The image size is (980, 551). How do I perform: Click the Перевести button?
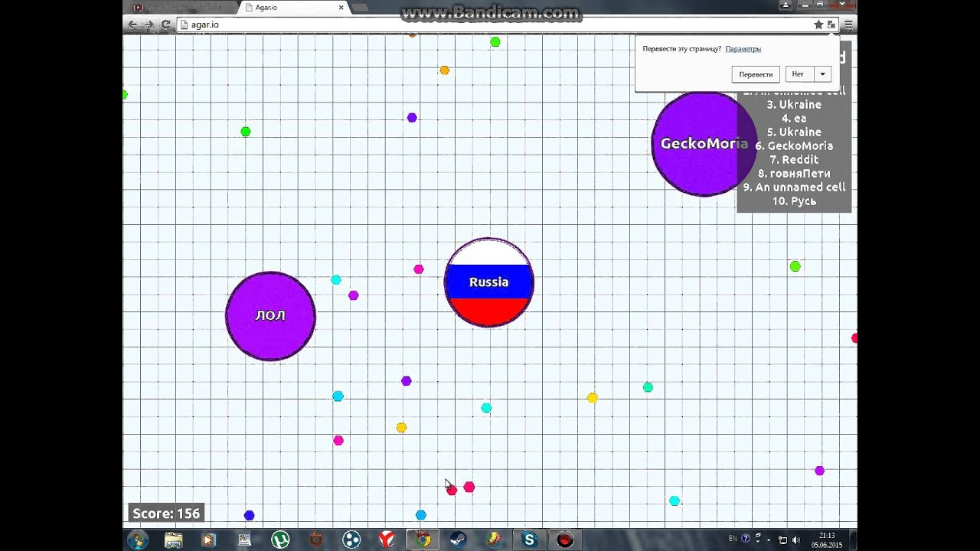tap(756, 74)
